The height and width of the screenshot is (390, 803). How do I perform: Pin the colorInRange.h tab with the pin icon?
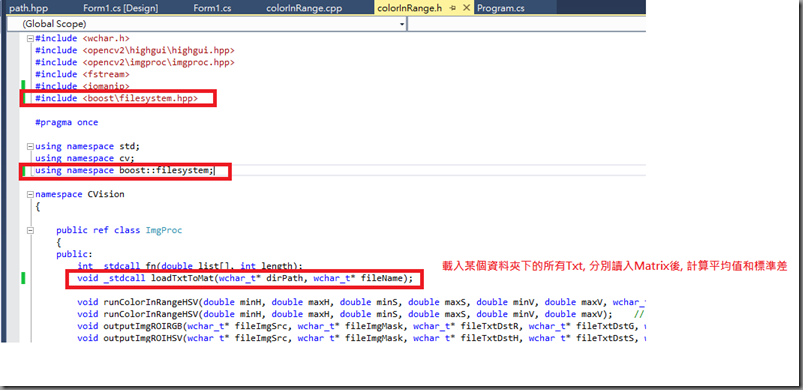(453, 8)
